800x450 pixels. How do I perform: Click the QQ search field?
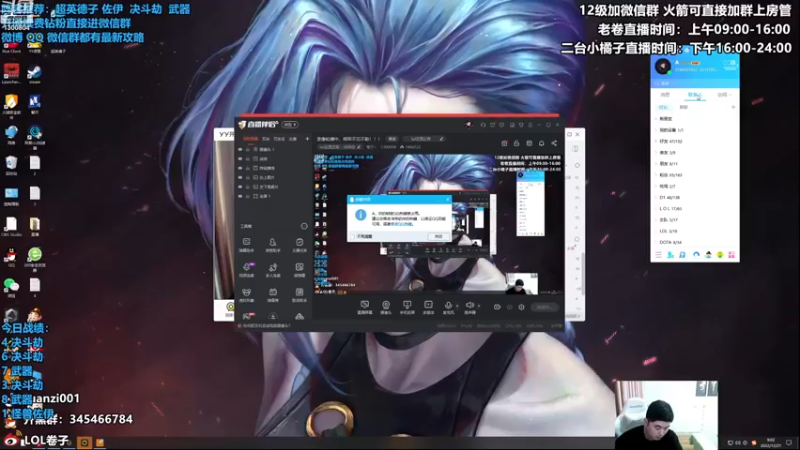[x=694, y=83]
